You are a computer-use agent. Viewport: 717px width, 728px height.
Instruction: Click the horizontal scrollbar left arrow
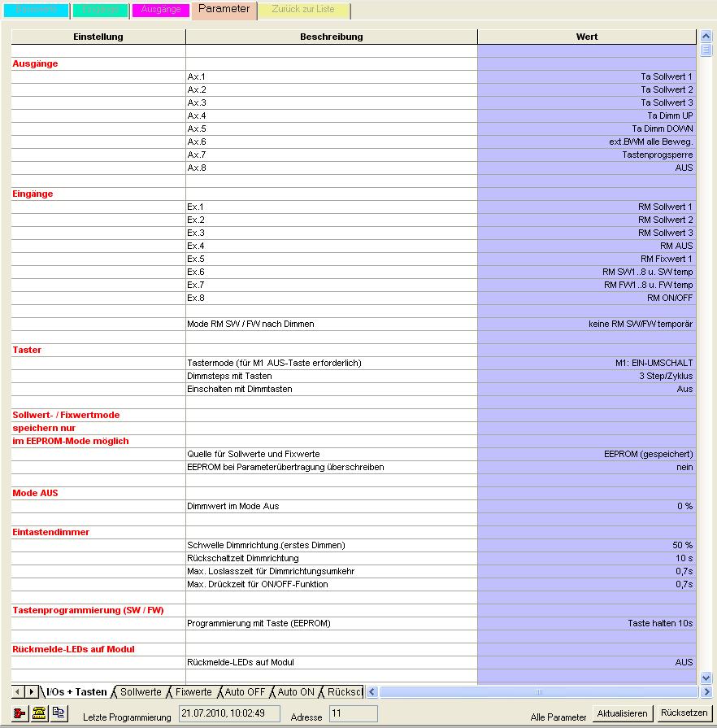(x=372, y=691)
